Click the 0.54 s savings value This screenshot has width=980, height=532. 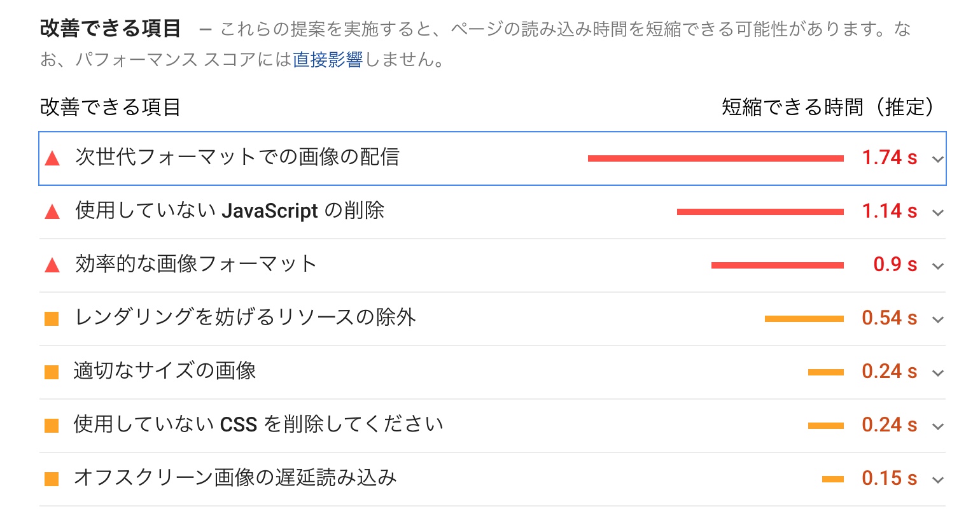pyautogui.click(x=889, y=318)
